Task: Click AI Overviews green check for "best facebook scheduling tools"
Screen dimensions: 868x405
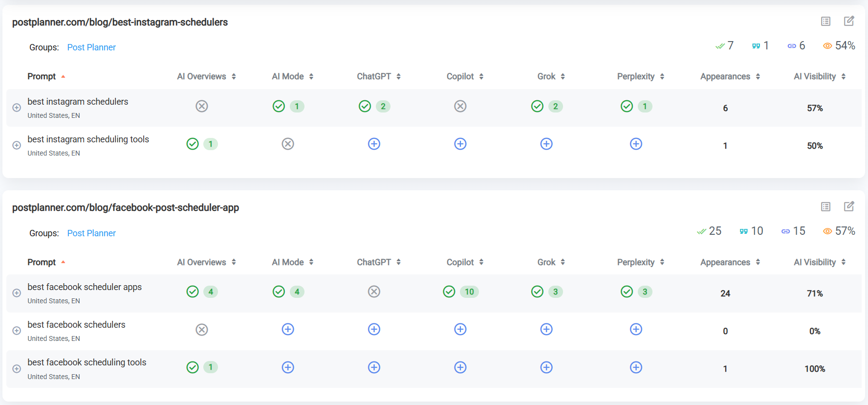Action: 193,367
